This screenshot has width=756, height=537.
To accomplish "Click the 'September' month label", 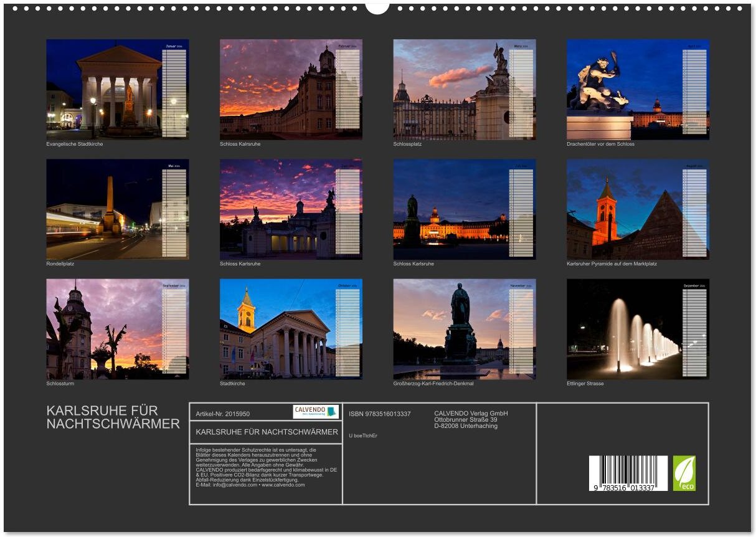I will click(171, 285).
